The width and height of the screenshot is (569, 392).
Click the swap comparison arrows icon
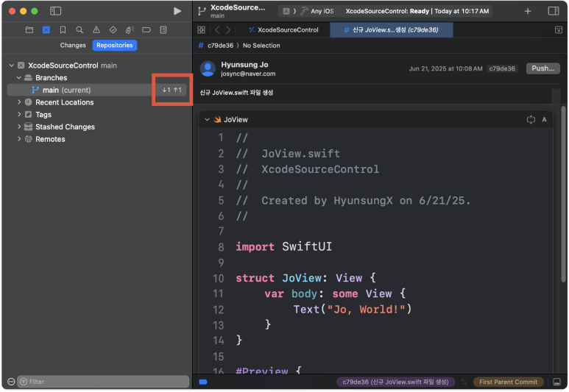(464, 382)
